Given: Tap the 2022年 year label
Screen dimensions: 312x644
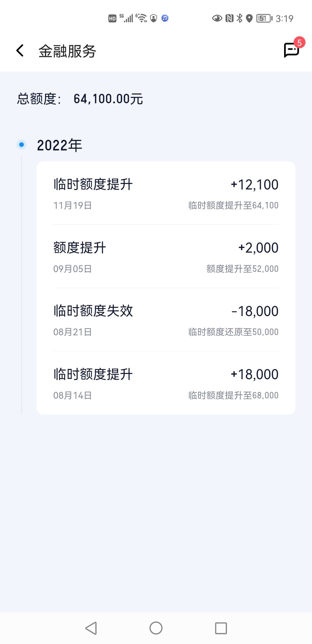Looking at the screenshot, I should 60,145.
